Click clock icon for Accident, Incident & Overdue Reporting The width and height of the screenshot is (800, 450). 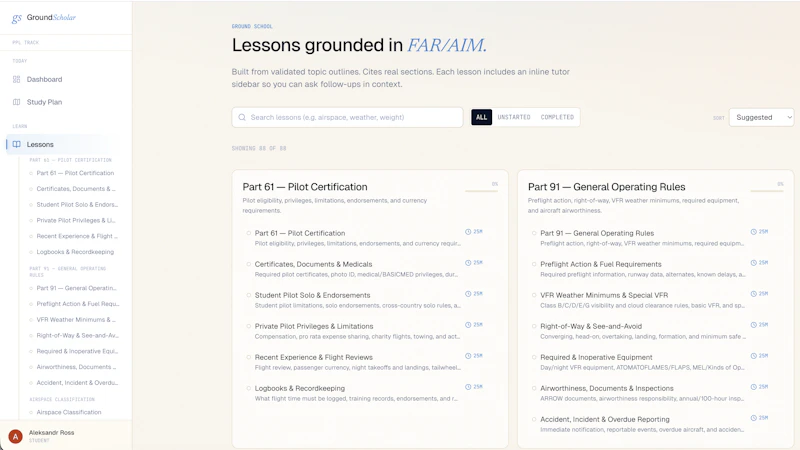tap(754, 418)
